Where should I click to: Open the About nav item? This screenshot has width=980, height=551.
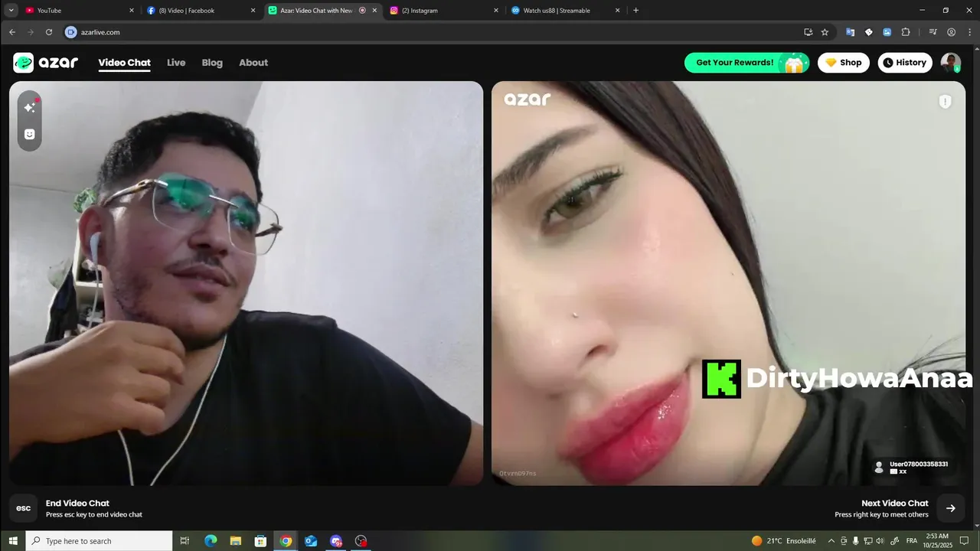point(253,63)
